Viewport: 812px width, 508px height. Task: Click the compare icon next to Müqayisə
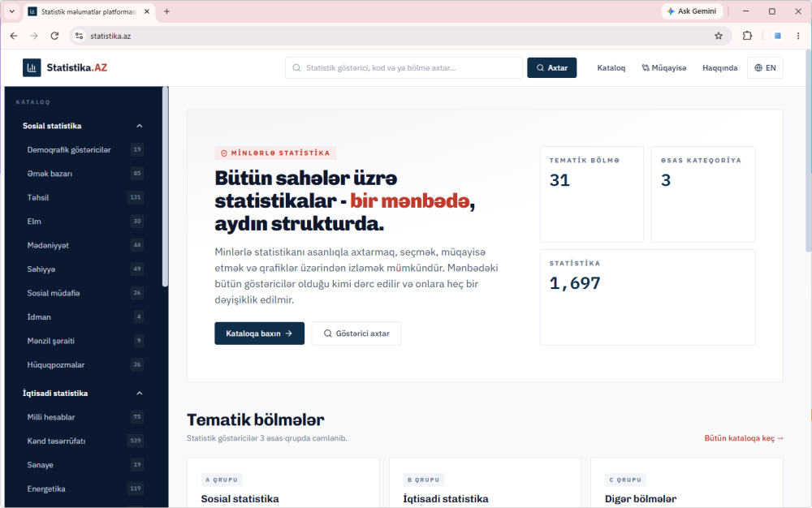(646, 68)
